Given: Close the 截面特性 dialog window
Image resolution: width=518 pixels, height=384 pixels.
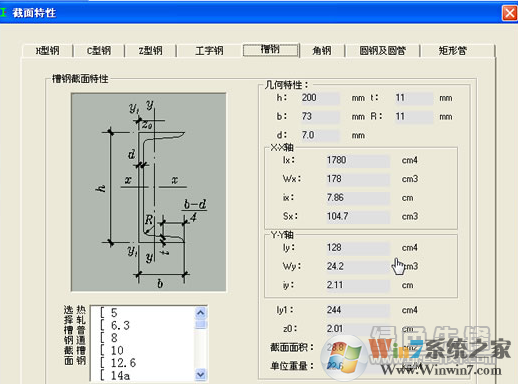Looking at the screenshot, I should [x=509, y=13].
